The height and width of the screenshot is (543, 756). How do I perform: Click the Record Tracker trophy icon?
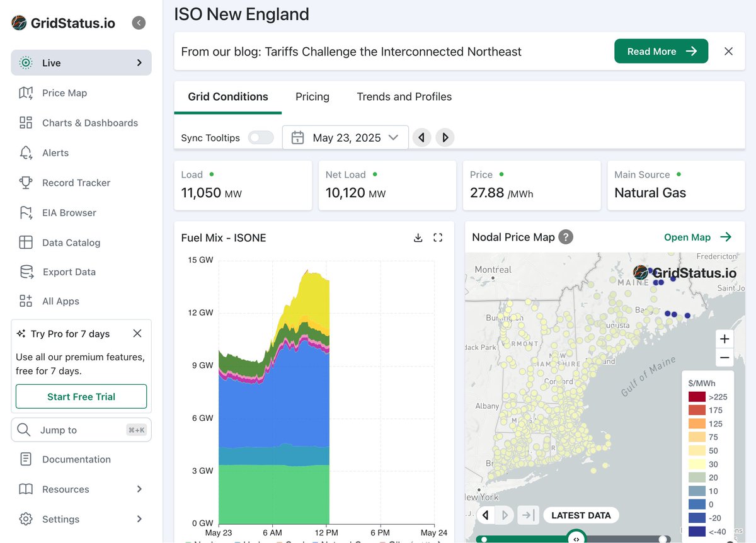click(26, 183)
